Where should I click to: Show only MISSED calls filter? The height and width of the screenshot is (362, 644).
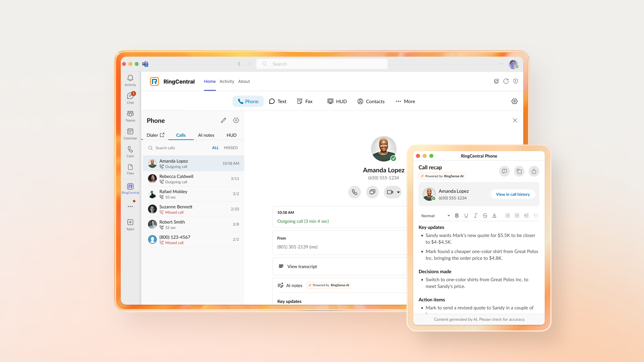(231, 148)
